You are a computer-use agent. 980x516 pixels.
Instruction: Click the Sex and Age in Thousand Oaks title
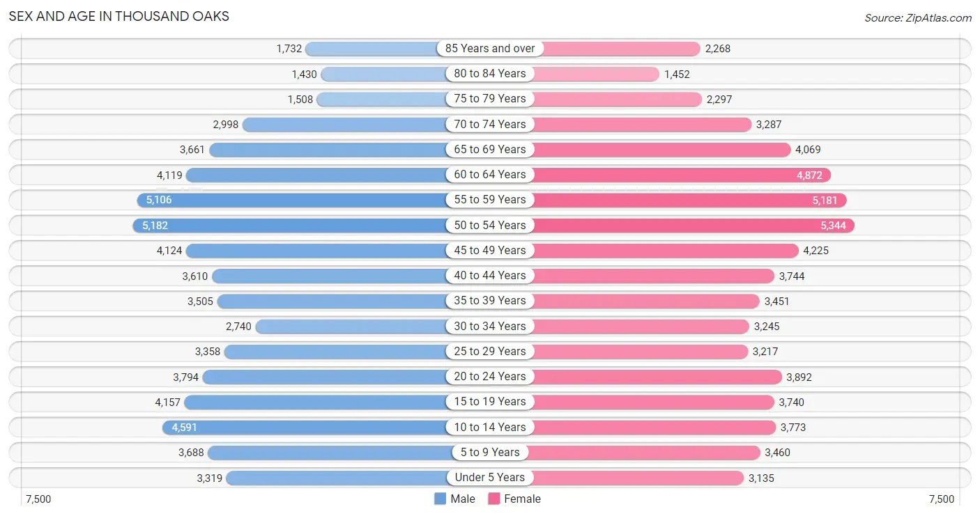pos(119,16)
